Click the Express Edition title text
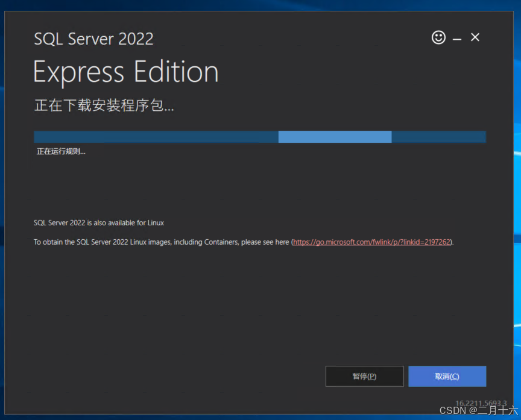Viewport: 521px width, 420px height. tap(126, 72)
